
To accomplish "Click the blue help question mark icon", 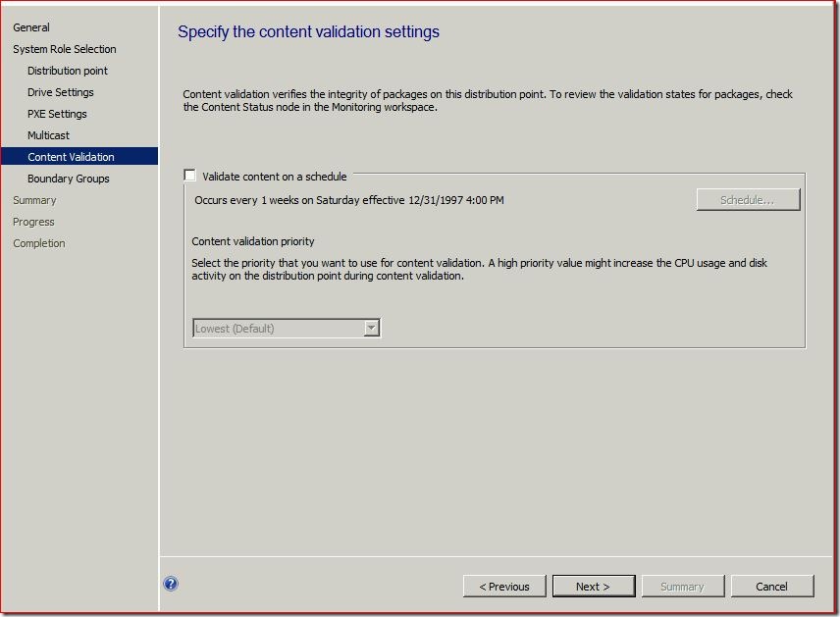I will point(171,584).
